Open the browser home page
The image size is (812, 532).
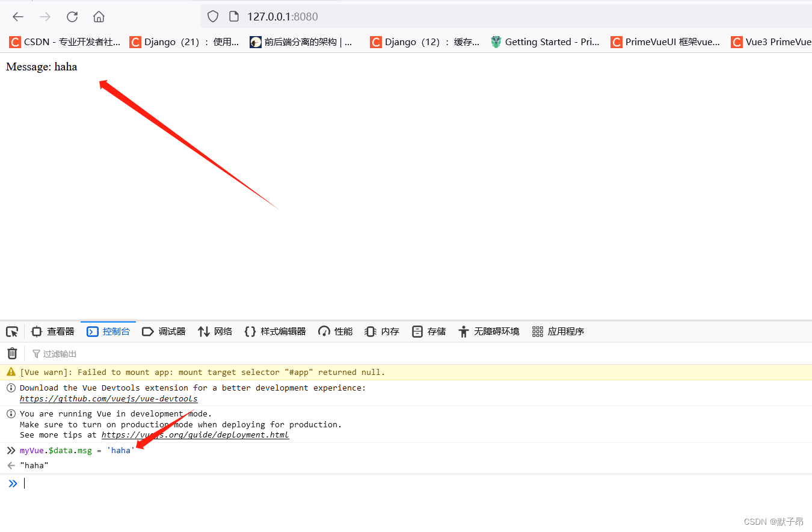[99, 17]
